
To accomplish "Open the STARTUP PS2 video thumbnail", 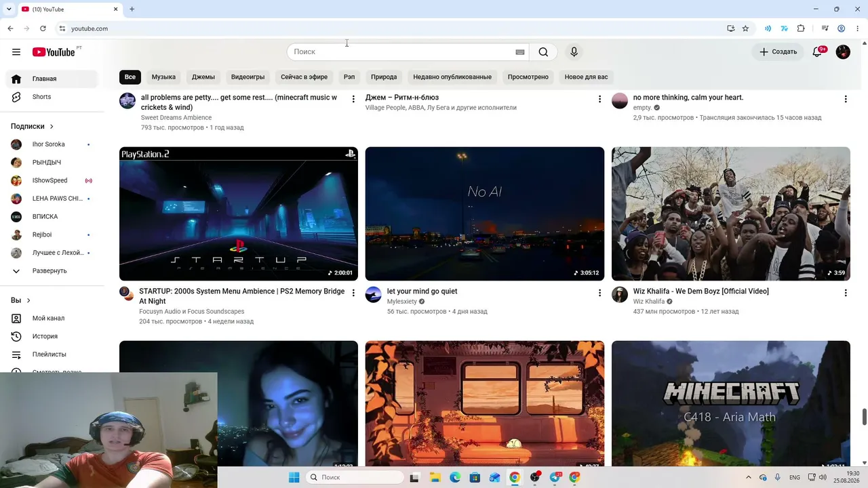I will pos(239,213).
